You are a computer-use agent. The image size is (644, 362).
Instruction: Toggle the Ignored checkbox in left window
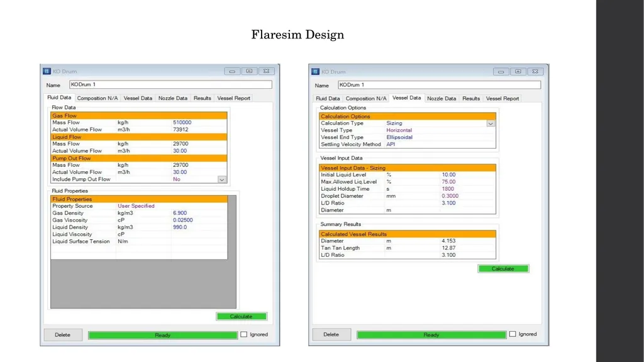point(244,334)
